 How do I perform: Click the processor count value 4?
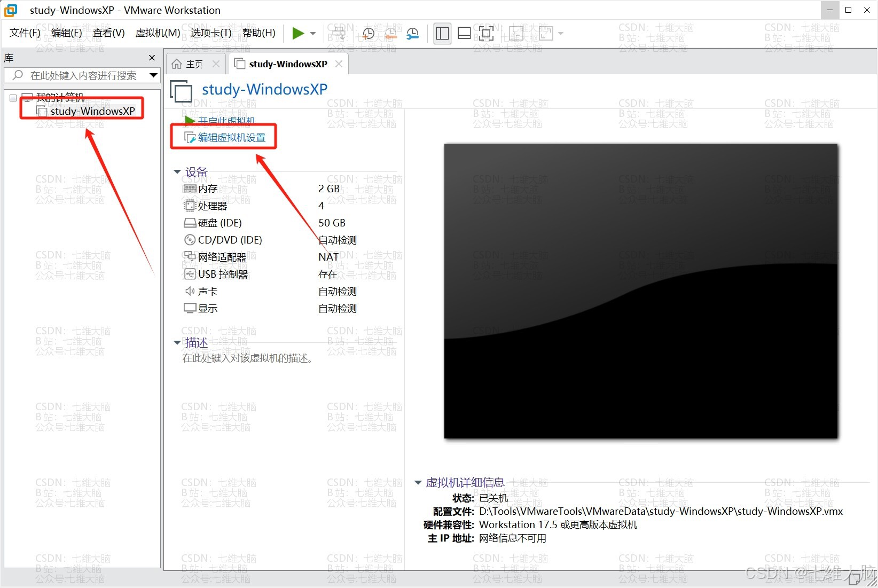click(321, 206)
